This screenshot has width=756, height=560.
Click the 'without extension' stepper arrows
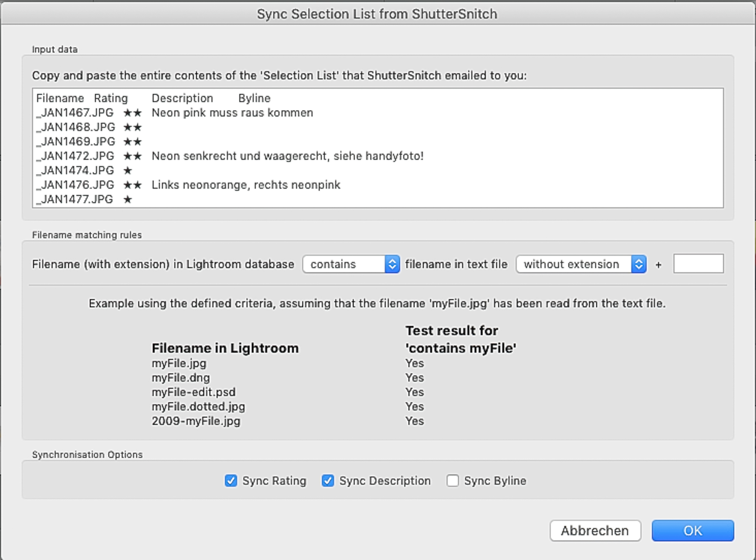coord(640,264)
